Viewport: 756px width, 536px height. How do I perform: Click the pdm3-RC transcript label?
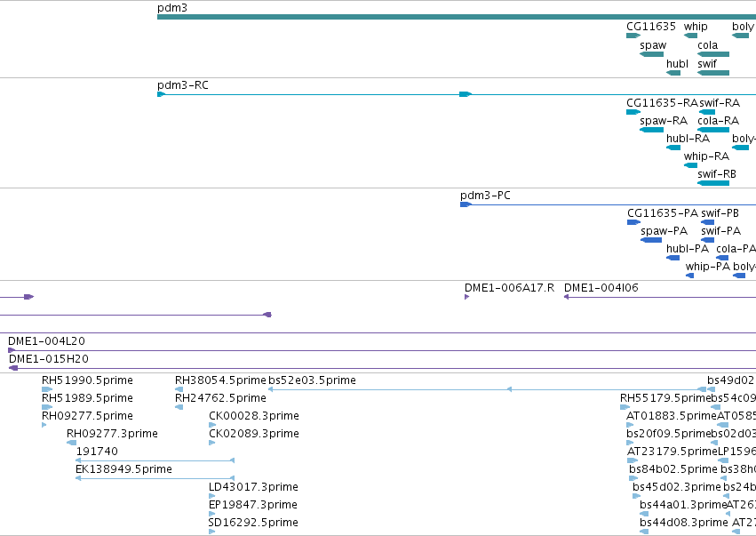183,85
